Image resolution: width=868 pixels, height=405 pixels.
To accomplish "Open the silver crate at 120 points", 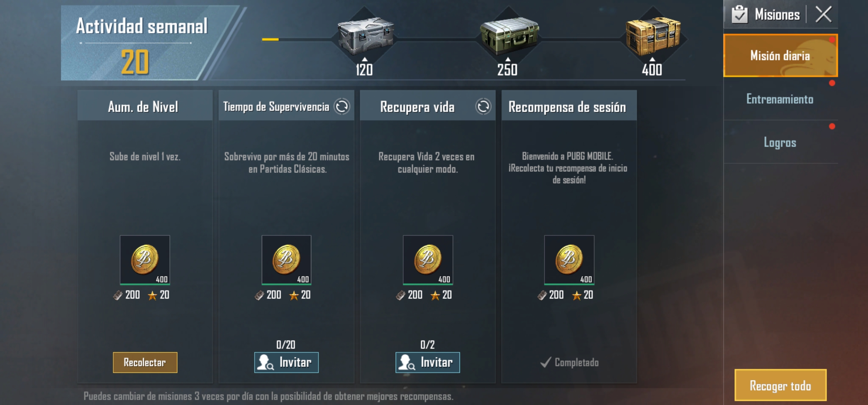I will pyautogui.click(x=365, y=36).
